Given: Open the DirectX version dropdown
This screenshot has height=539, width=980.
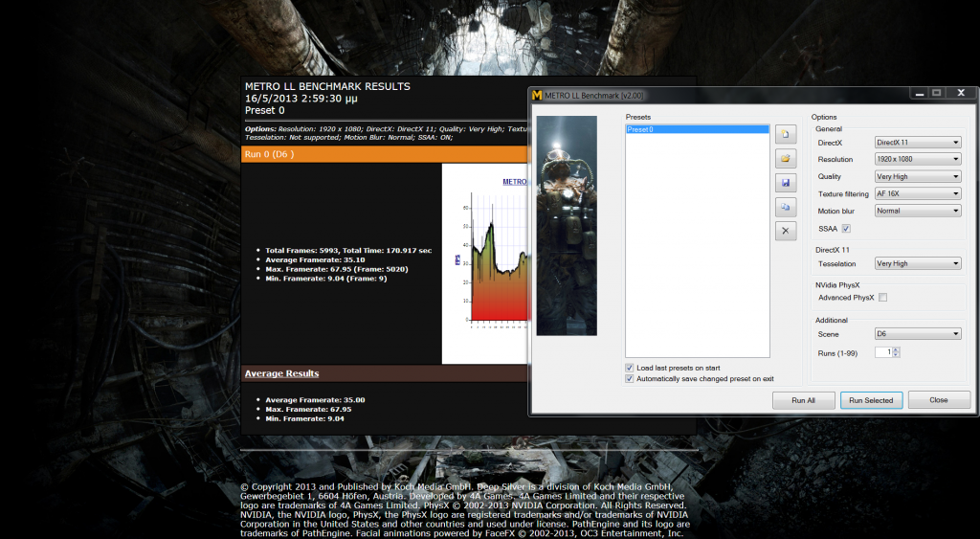Looking at the screenshot, I should (918, 143).
